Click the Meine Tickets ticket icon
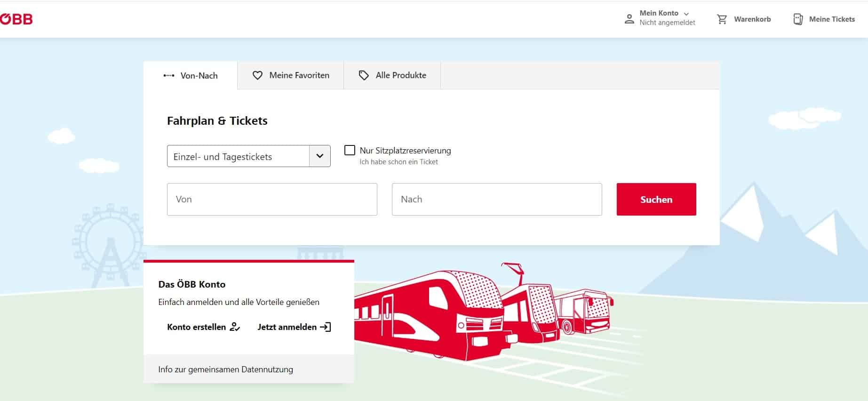Screen dimensions: 868x401 [798, 19]
